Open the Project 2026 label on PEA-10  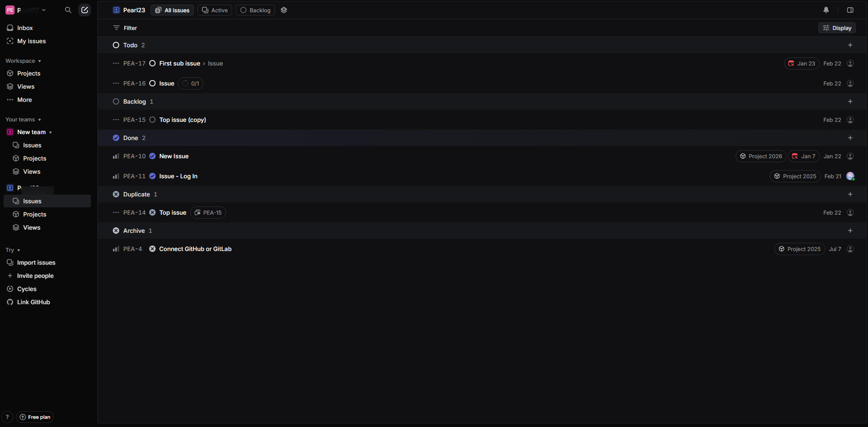761,156
